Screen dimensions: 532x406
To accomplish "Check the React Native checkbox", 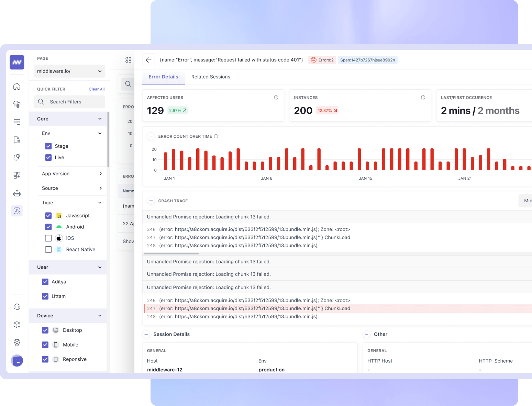I will 48,249.
